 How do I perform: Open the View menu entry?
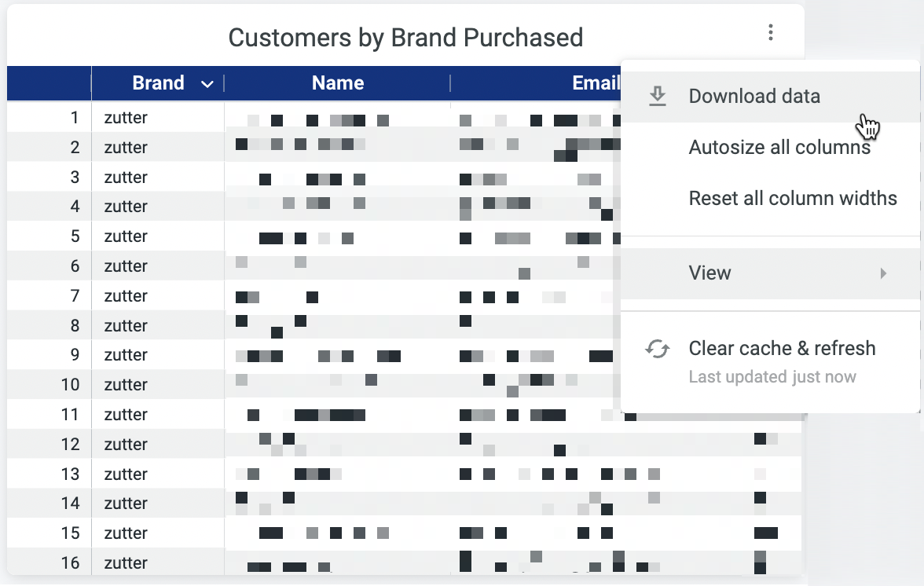click(x=709, y=273)
